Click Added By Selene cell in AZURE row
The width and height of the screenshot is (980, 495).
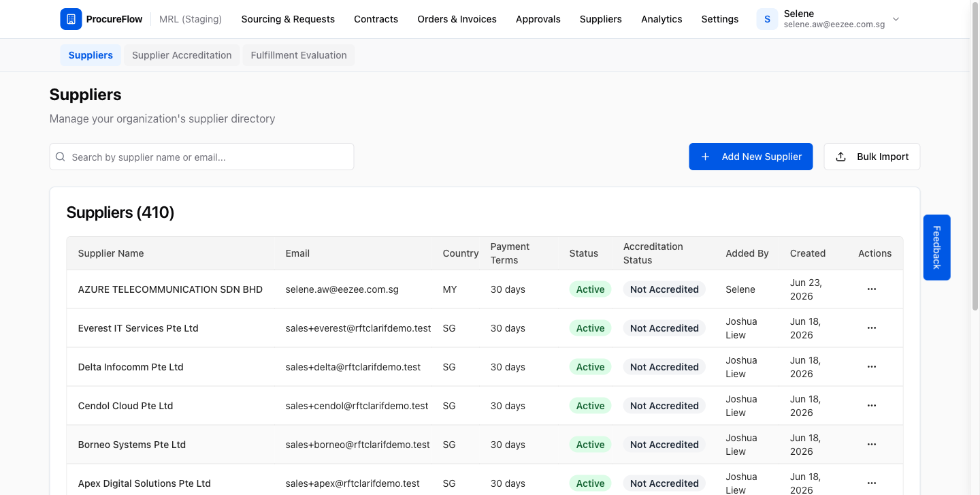tap(740, 289)
